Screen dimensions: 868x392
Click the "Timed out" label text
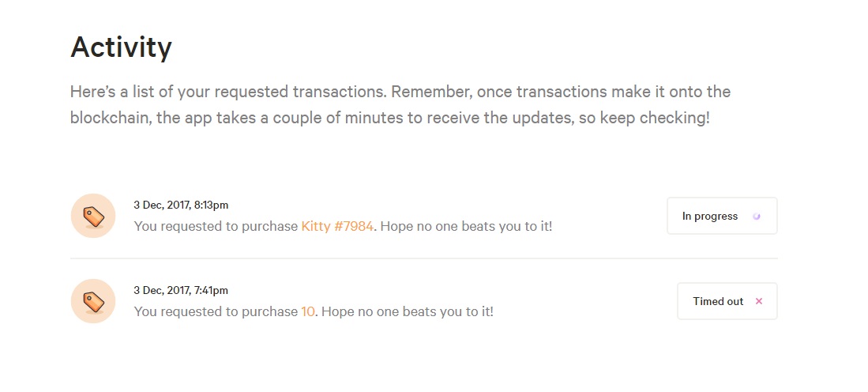(x=718, y=301)
